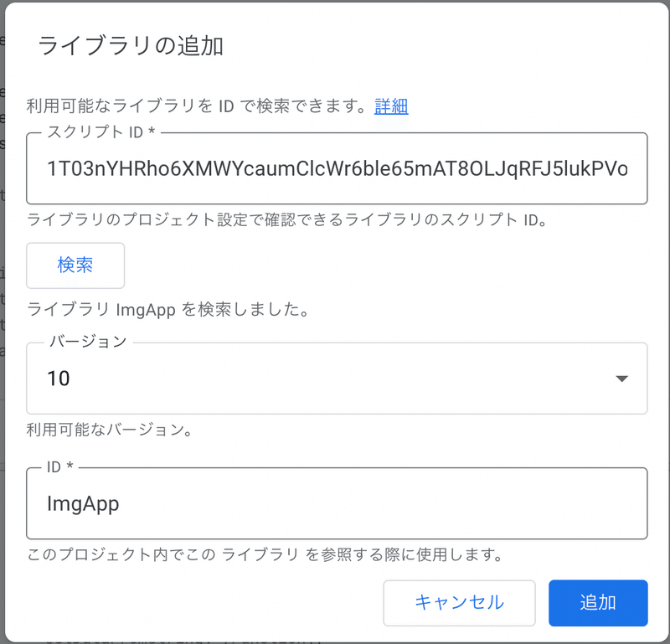Select the バージョン value 10
Image resolution: width=670 pixels, height=644 pixels.
[59, 379]
